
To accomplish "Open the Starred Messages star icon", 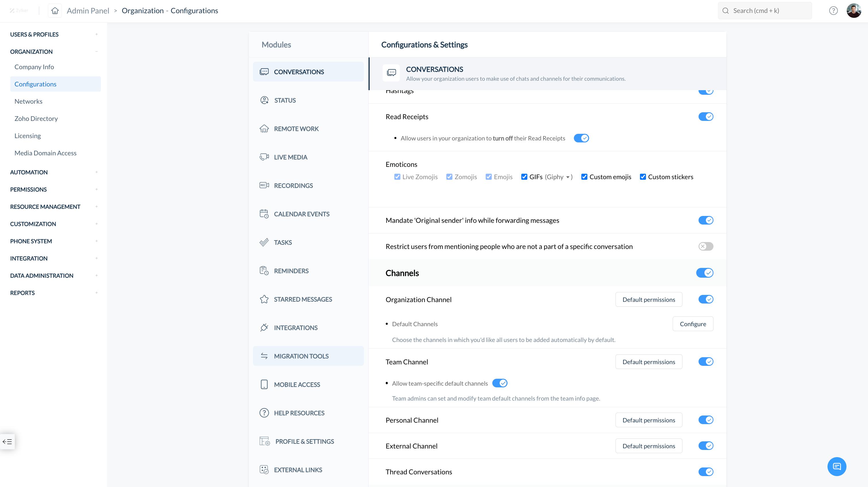I will [x=264, y=299].
